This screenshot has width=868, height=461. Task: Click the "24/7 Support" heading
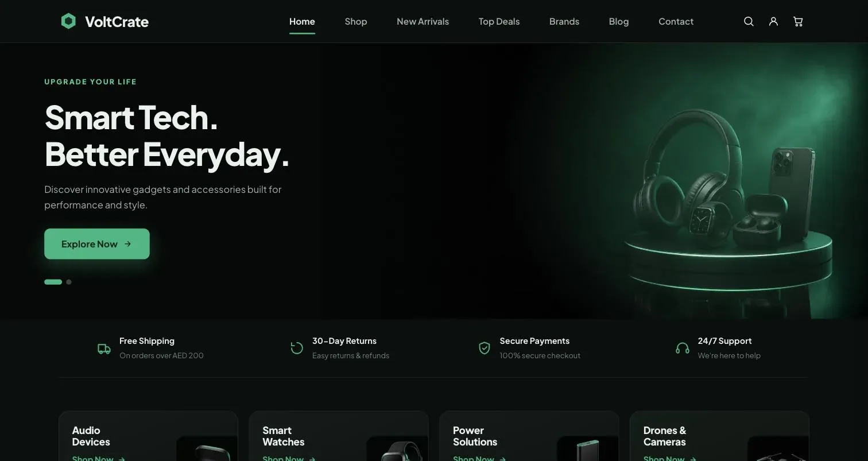pyautogui.click(x=724, y=341)
